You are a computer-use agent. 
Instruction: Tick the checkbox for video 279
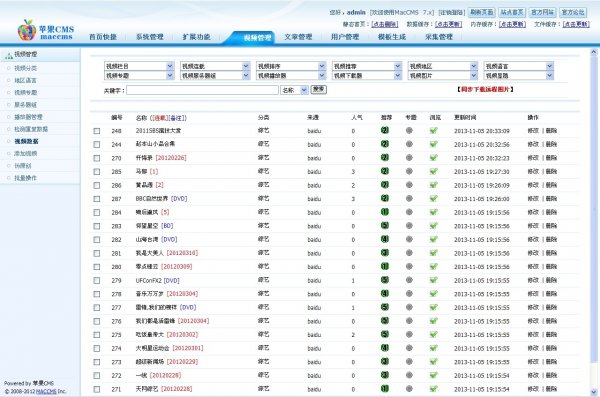tap(97, 280)
